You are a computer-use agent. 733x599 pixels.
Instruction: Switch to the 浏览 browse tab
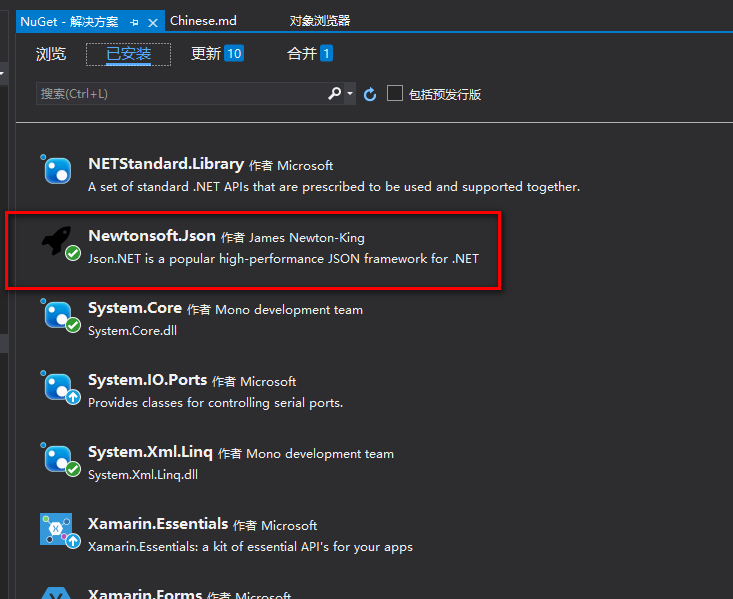tap(51, 54)
